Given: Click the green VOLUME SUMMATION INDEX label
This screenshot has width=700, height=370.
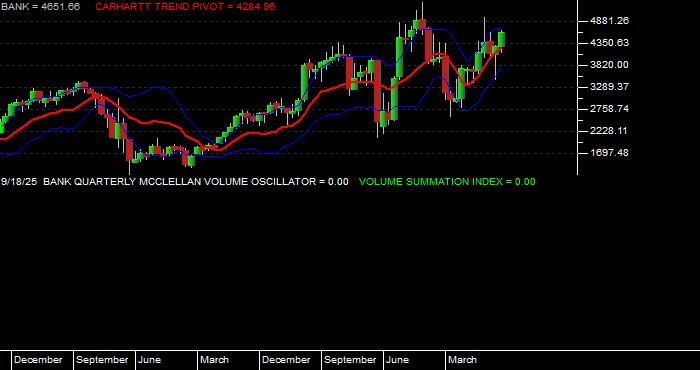Looking at the screenshot, I should tap(447, 182).
